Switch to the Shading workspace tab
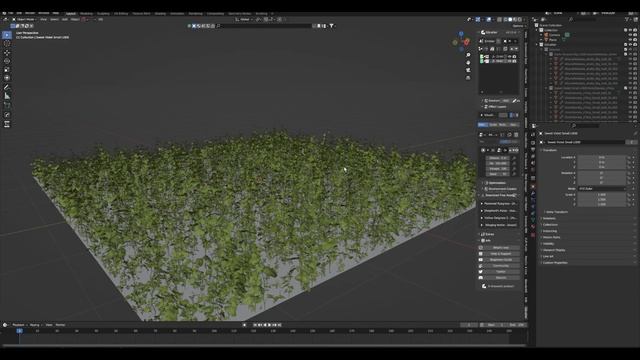The height and width of the screenshot is (360, 640). (x=160, y=13)
